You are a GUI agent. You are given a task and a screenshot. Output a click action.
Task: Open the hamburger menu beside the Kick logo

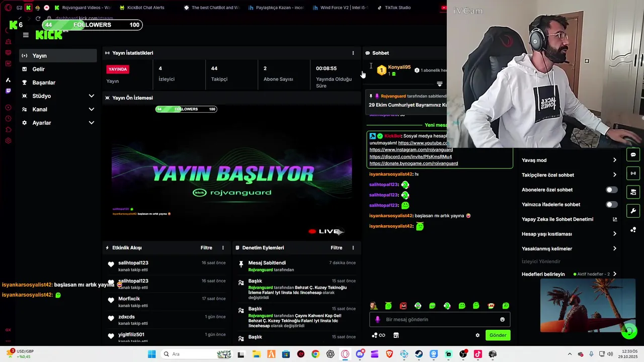26,35
